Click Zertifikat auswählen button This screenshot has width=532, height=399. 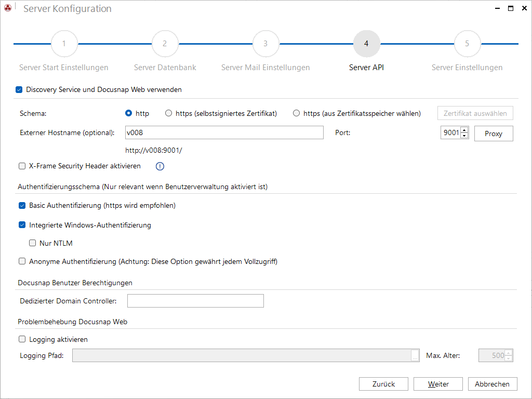coord(475,113)
